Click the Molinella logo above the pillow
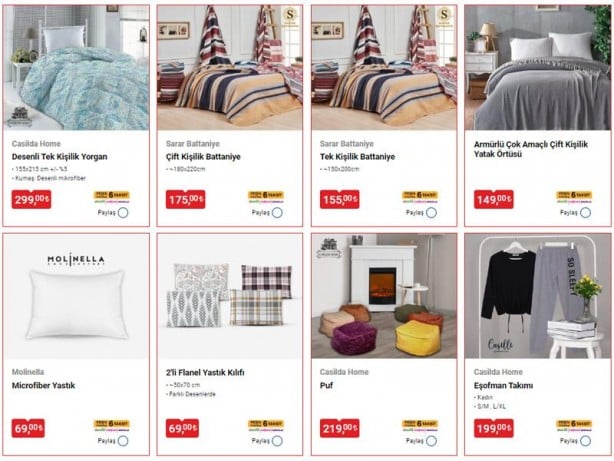The height and width of the screenshot is (461, 614). point(76,260)
